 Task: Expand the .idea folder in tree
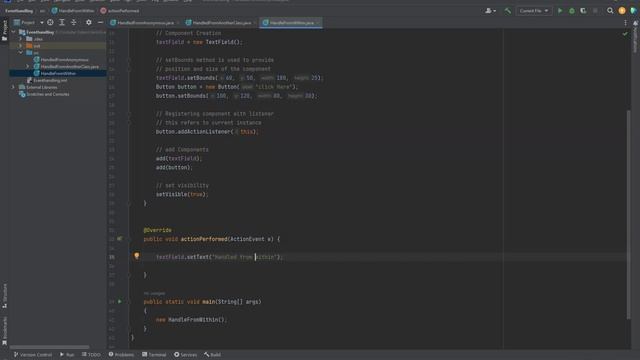pyautogui.click(x=21, y=39)
